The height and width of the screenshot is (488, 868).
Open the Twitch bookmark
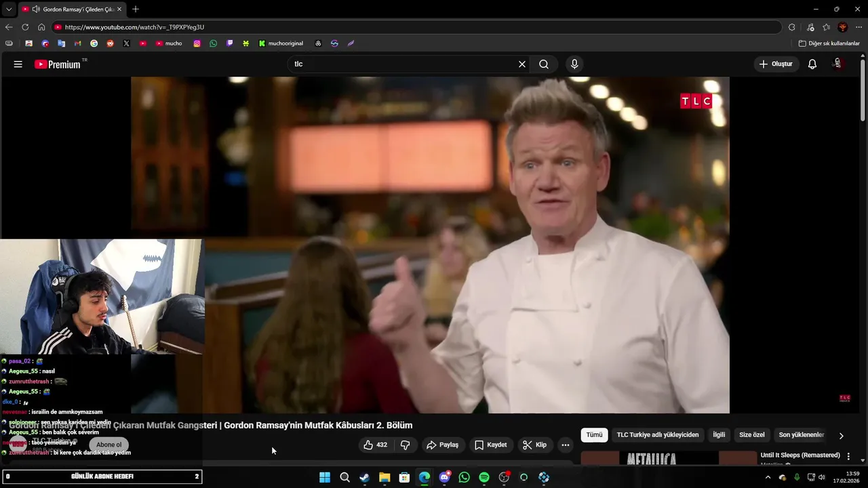pyautogui.click(x=229, y=43)
